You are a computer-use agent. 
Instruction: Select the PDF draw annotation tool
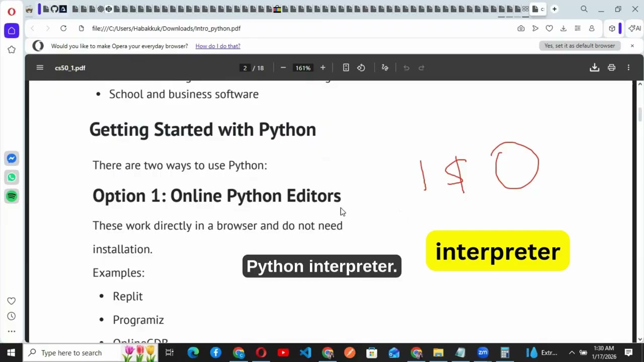point(385,68)
